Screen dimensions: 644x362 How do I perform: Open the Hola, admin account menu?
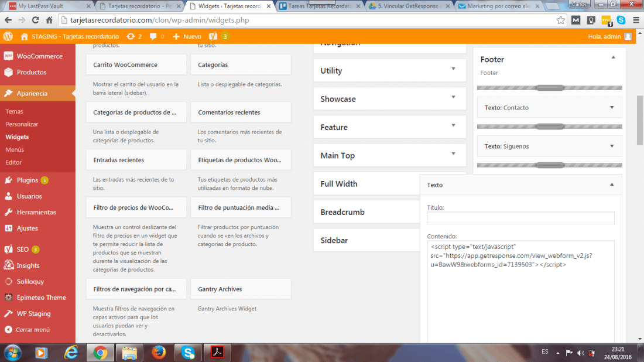[x=609, y=36]
